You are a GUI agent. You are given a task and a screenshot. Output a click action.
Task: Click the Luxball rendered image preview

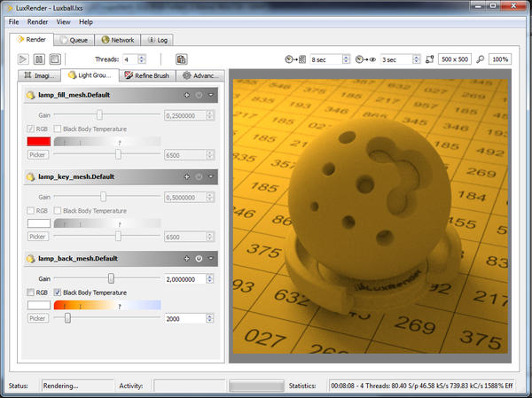click(x=370, y=216)
